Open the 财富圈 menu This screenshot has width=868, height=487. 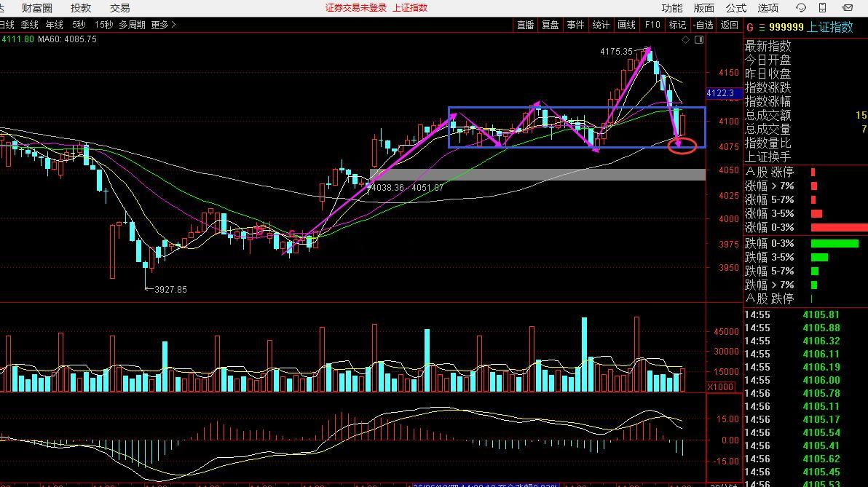click(37, 8)
